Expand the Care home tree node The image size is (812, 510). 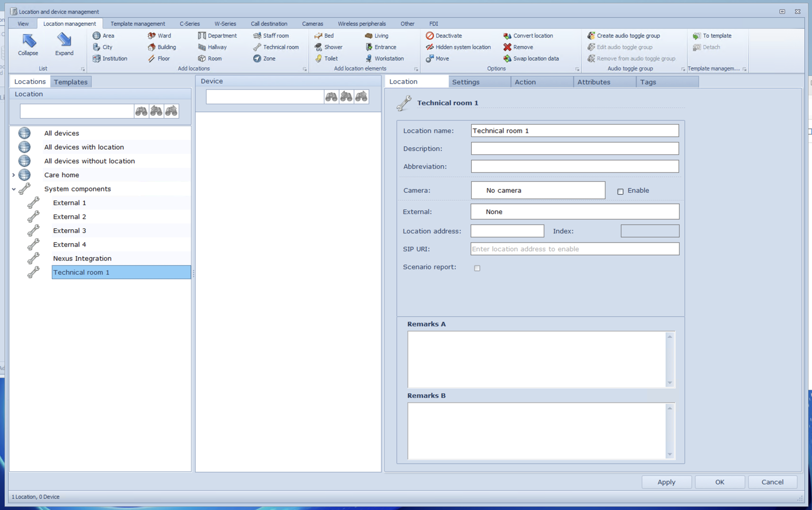click(14, 175)
